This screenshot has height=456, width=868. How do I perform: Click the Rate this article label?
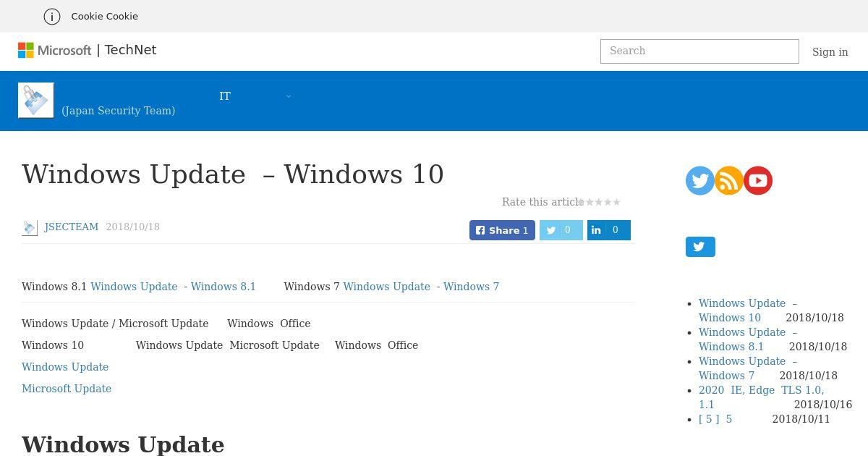542,202
